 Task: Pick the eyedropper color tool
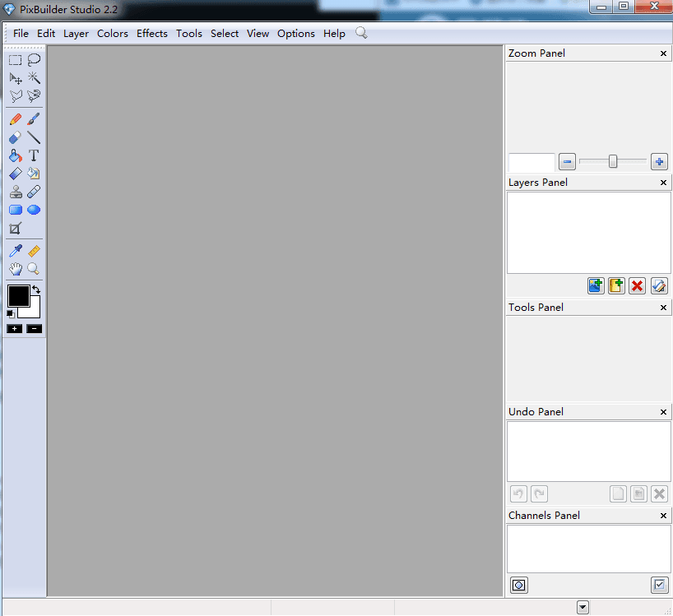pos(15,250)
